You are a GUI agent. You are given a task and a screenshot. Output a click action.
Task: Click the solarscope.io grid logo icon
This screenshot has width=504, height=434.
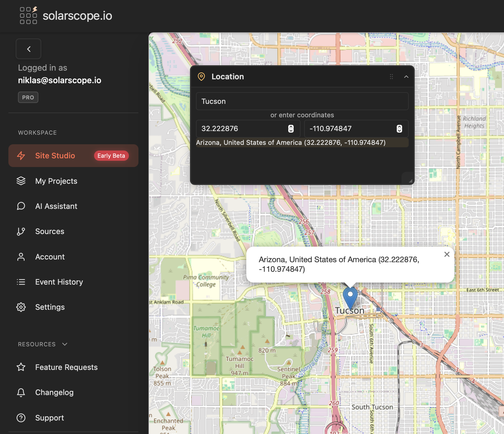[x=28, y=15]
